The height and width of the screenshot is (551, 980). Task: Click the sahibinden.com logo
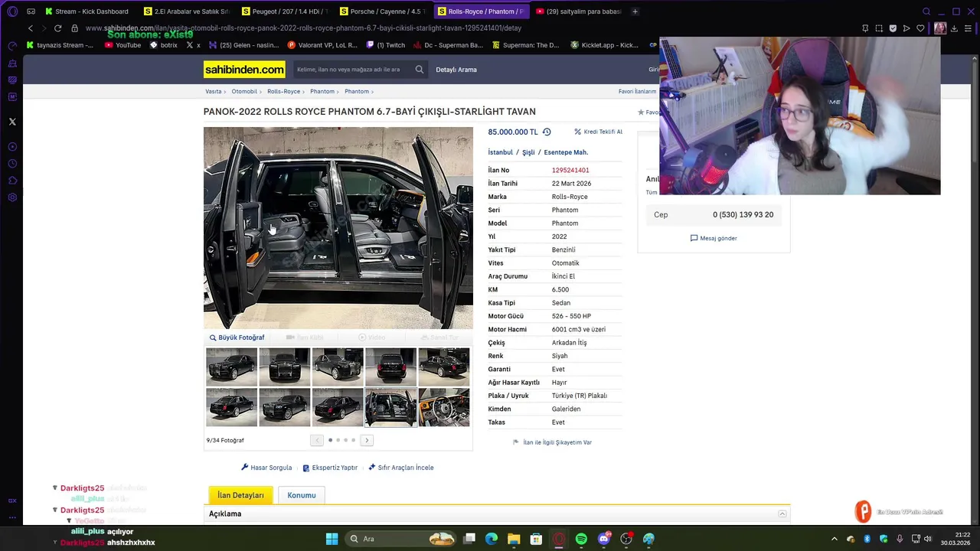[244, 70]
